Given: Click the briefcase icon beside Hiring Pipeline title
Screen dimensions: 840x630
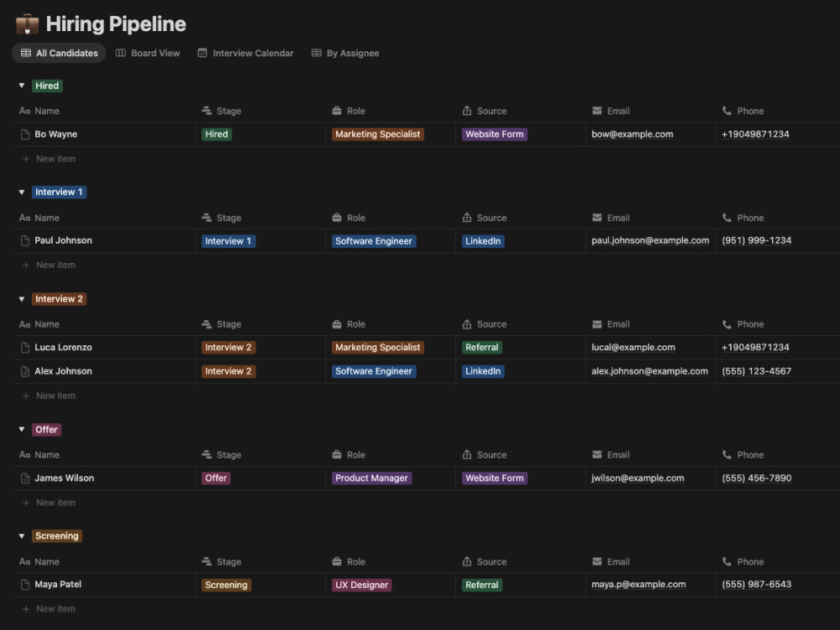Looking at the screenshot, I should click(27, 24).
